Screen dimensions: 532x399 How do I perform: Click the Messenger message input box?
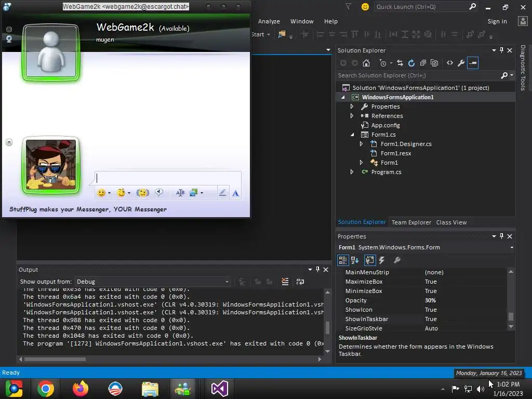(x=168, y=178)
